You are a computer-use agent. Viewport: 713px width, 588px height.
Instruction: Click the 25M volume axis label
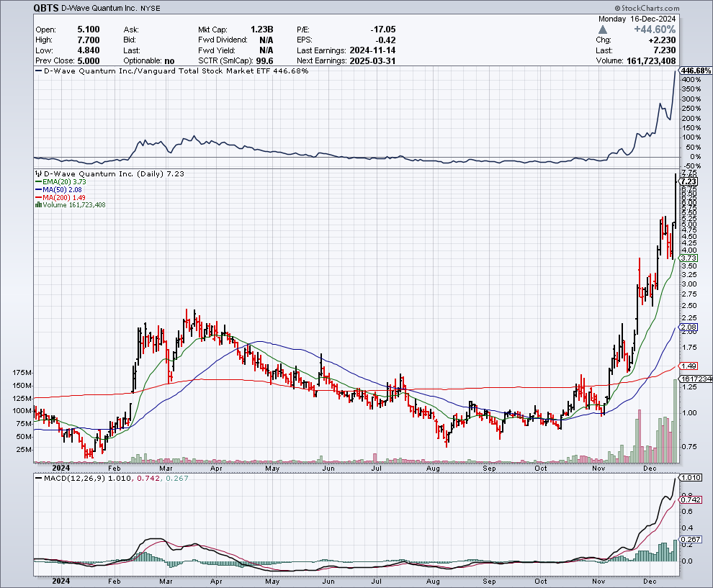tap(24, 449)
